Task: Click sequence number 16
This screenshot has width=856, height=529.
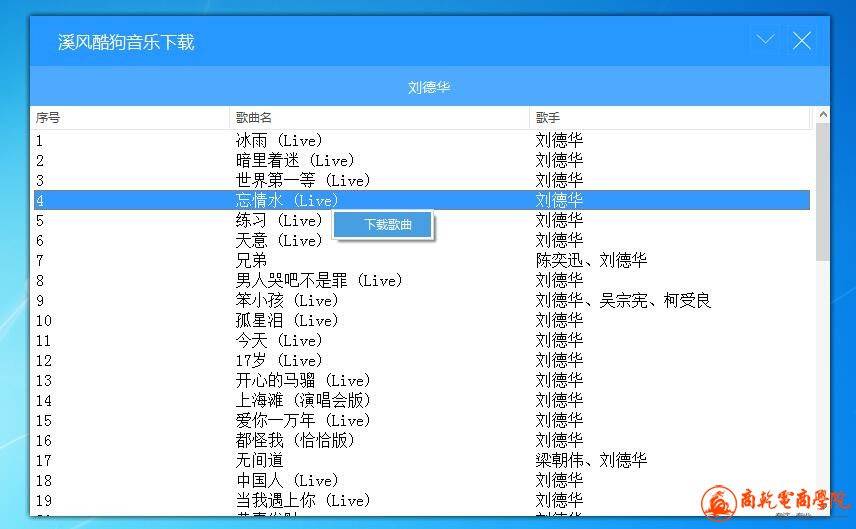Action: 44,441
